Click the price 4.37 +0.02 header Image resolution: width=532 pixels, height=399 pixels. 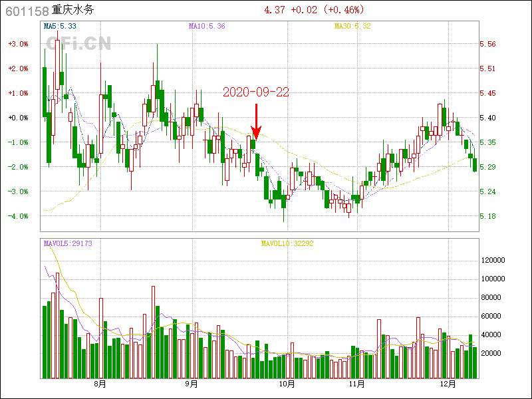pyautogui.click(x=314, y=10)
